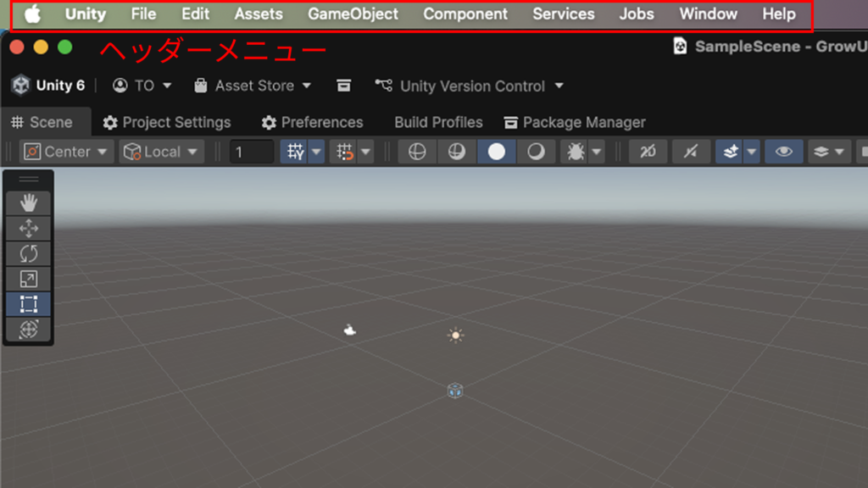Click the directional light gizmo in scene

[x=456, y=335]
